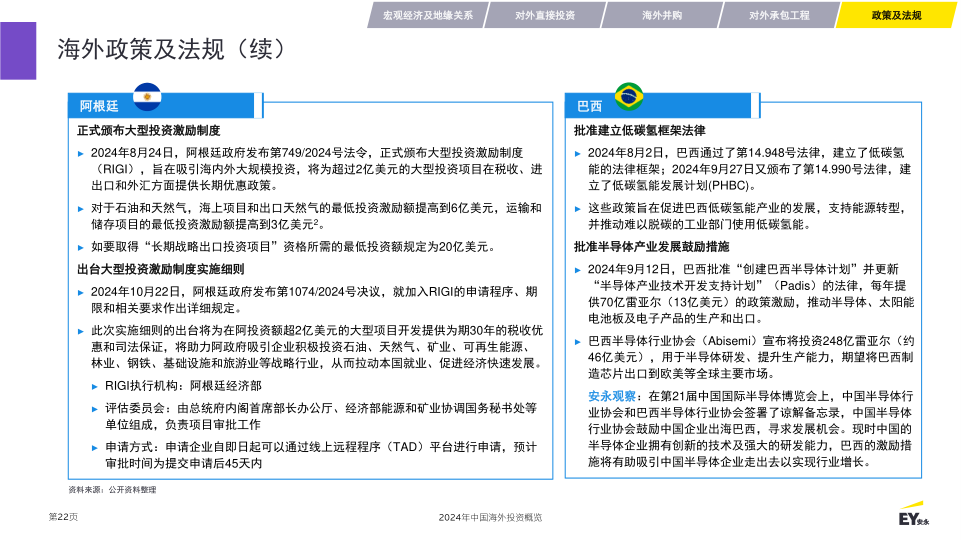Select the 对外承包工程 tab
This screenshot has height=540, width=961.
[x=779, y=15]
